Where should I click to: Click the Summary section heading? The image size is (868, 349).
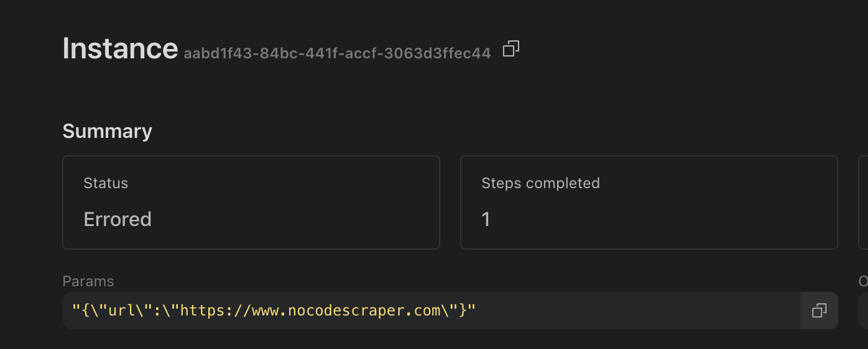point(107,132)
